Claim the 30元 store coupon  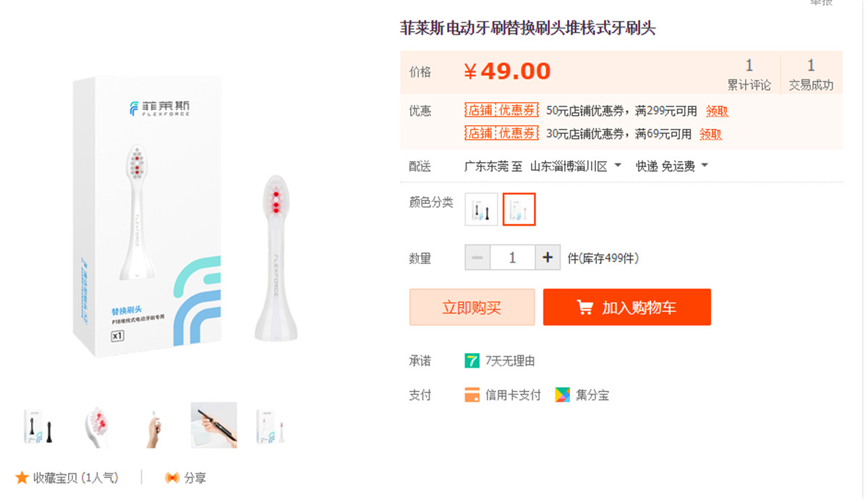(x=710, y=134)
